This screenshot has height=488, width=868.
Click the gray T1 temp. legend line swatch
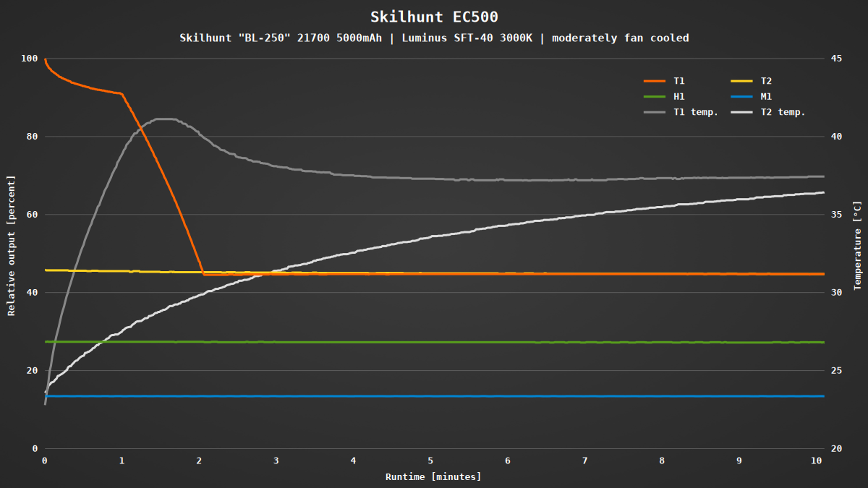pos(655,112)
